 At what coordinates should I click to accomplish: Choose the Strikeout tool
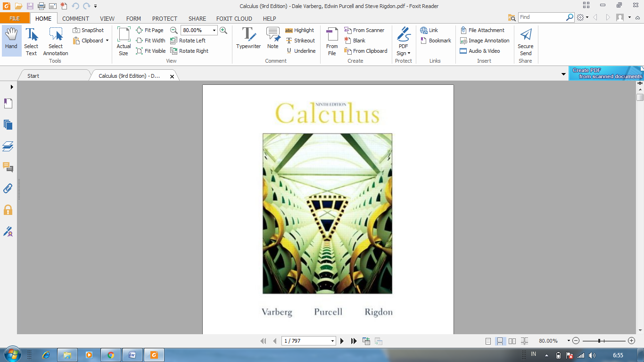pos(300,41)
